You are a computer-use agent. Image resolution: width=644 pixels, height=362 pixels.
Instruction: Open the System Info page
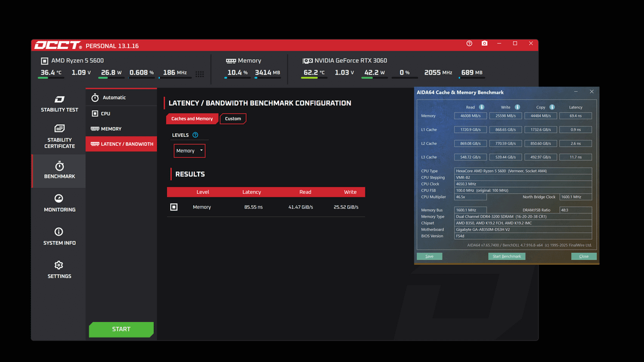(59, 237)
